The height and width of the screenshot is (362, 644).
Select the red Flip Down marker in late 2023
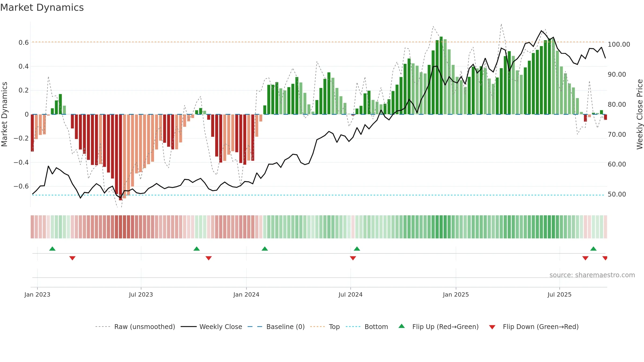pyautogui.click(x=209, y=258)
